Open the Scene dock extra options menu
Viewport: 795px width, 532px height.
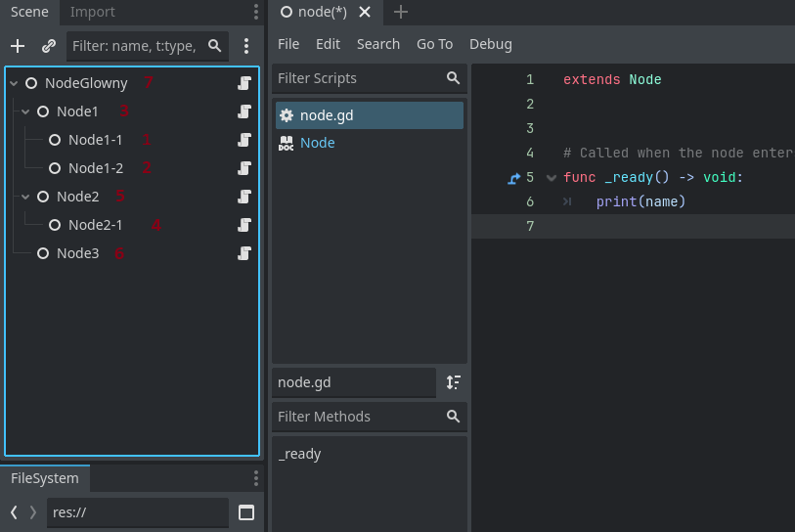[246, 46]
